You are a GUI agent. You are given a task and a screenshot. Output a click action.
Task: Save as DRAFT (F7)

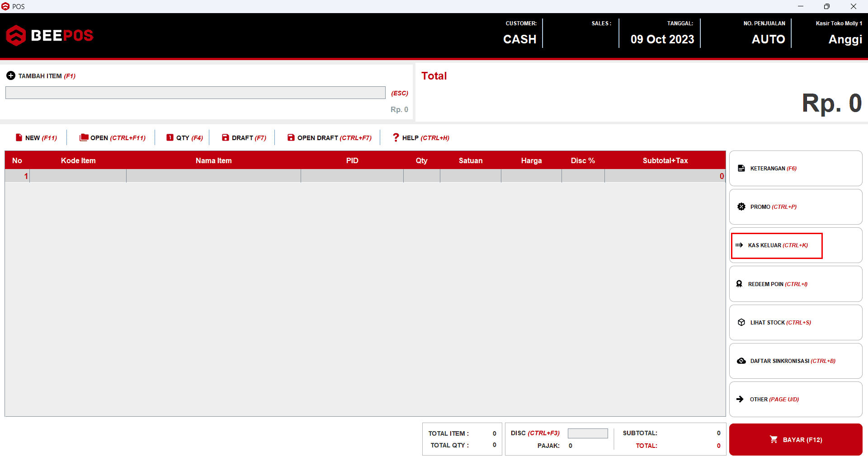(x=244, y=138)
